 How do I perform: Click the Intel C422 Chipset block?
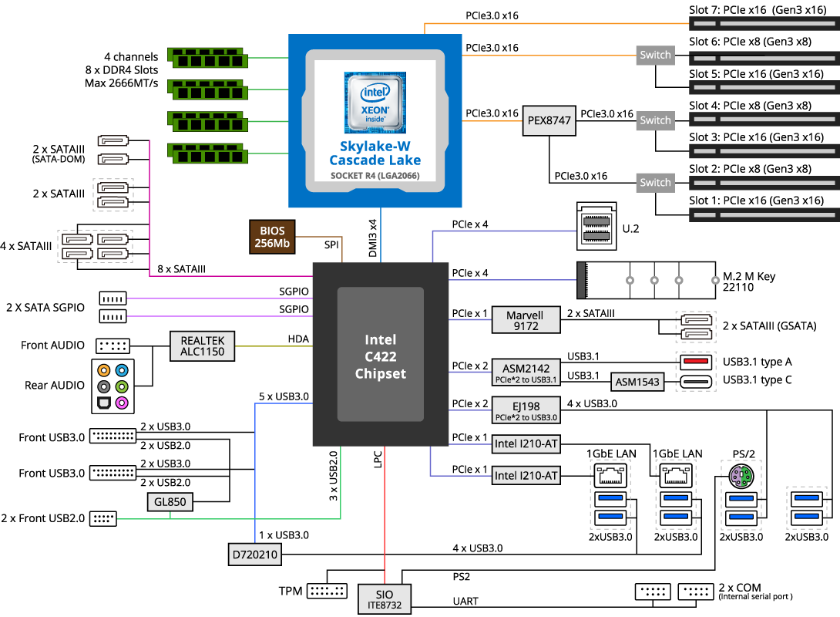[x=381, y=356]
